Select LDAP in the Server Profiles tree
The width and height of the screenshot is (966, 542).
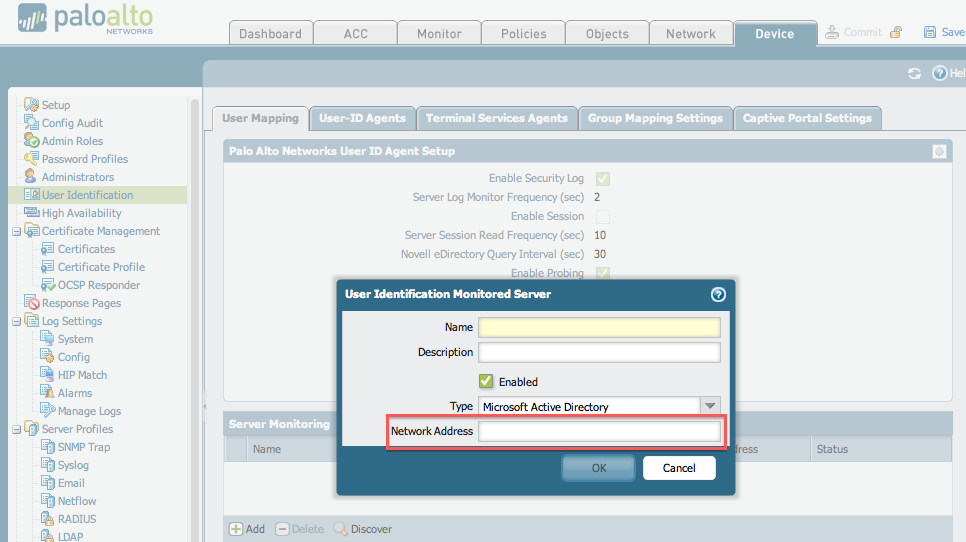(70, 536)
